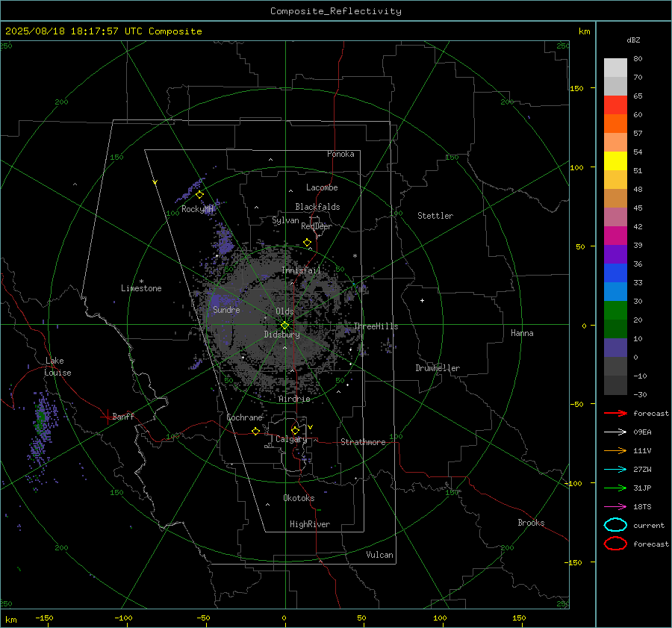Click the Calgary city label
The height and width of the screenshot is (628, 672).
(x=291, y=439)
